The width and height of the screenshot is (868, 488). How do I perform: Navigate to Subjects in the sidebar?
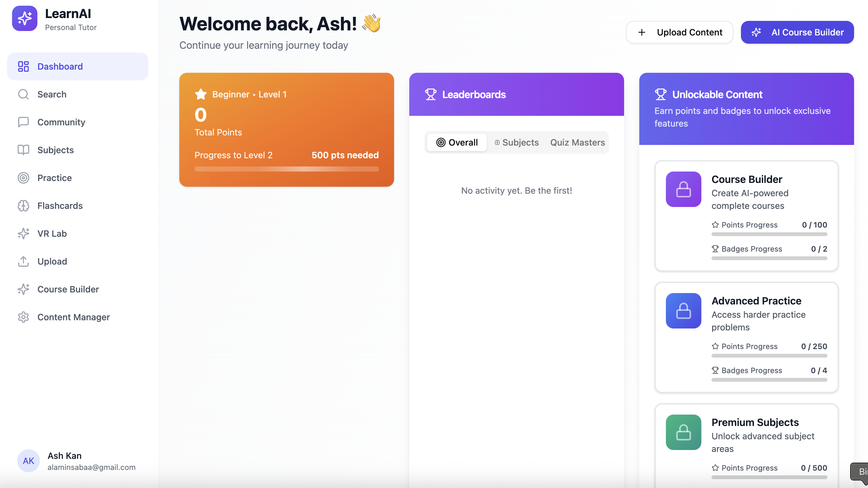click(x=78, y=150)
